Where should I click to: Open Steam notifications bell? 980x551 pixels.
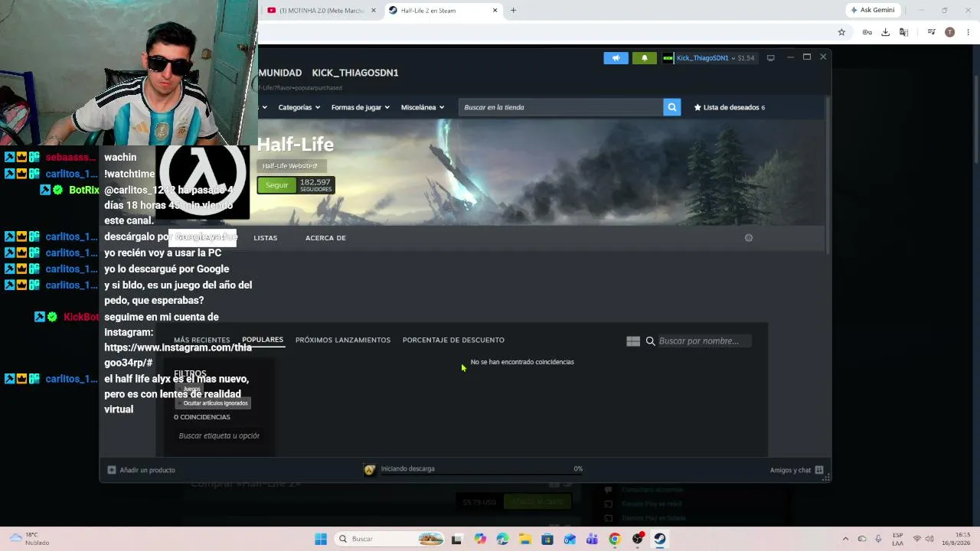point(645,58)
